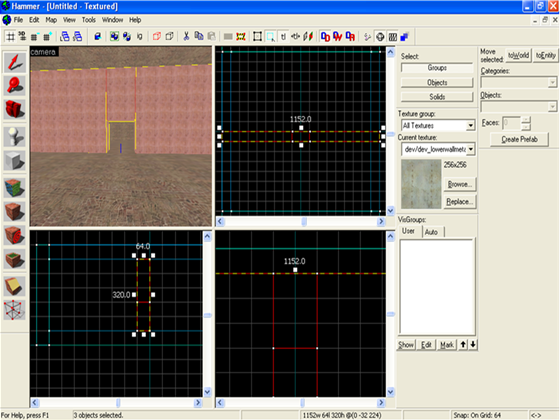This screenshot has width=560, height=420.
Task: Pick the Block tool gray cube
Action: tap(15, 160)
